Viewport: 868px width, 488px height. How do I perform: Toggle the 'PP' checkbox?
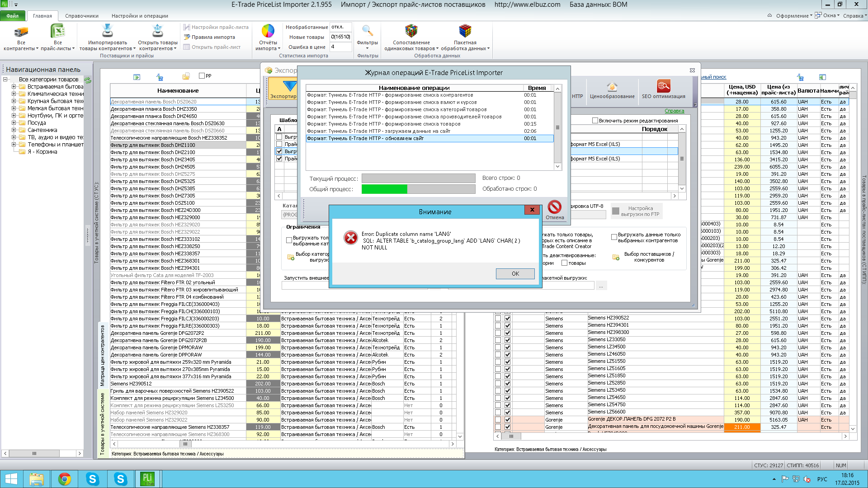(202, 76)
